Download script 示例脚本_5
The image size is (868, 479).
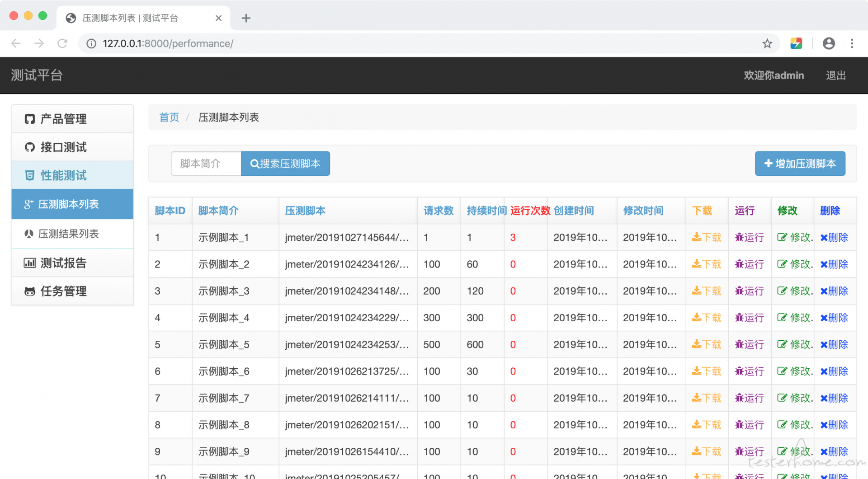point(707,344)
